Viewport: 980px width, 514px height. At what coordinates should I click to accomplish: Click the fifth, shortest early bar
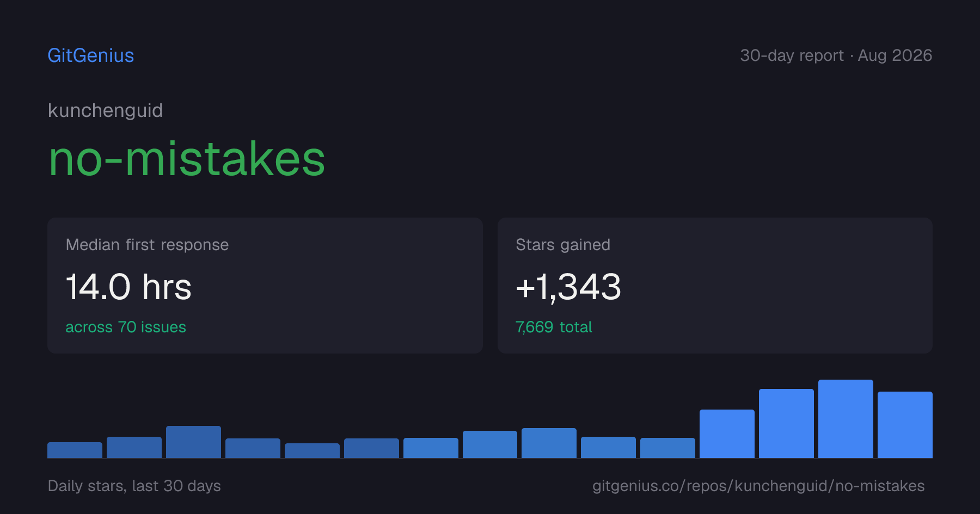point(312,450)
